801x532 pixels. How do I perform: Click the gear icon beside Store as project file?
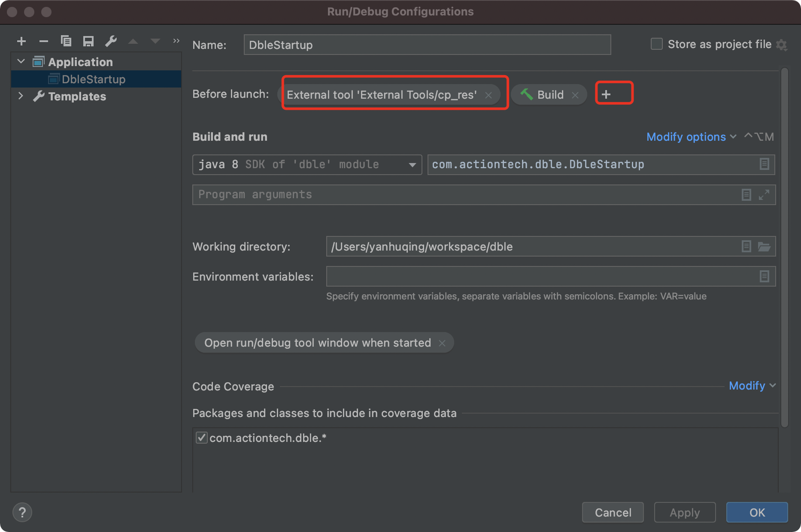coord(782,45)
